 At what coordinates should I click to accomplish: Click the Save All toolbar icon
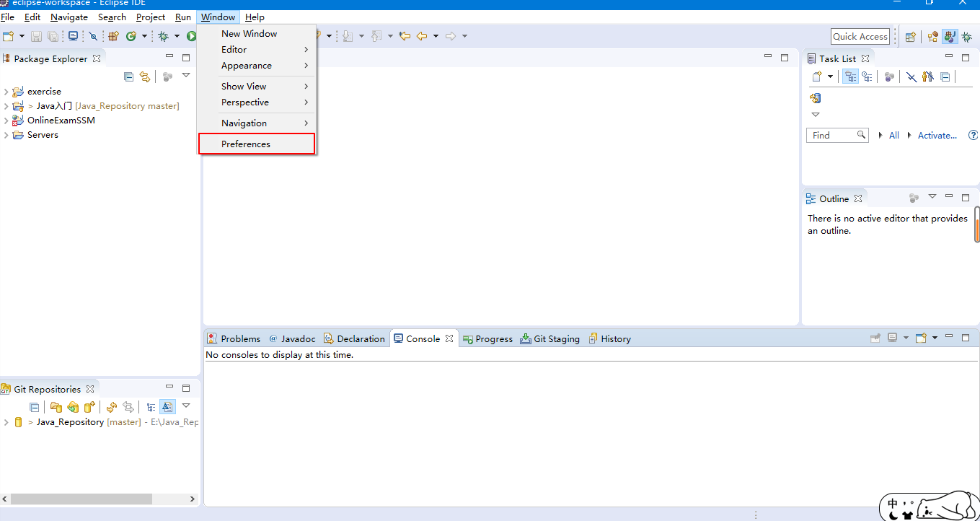click(x=53, y=36)
